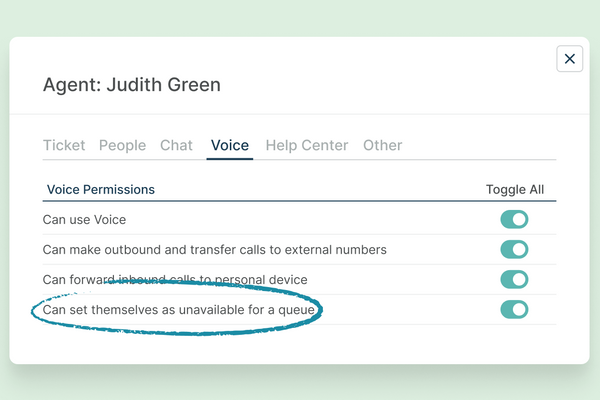Open the People permissions tab
Screen dimensions: 600x400
122,145
